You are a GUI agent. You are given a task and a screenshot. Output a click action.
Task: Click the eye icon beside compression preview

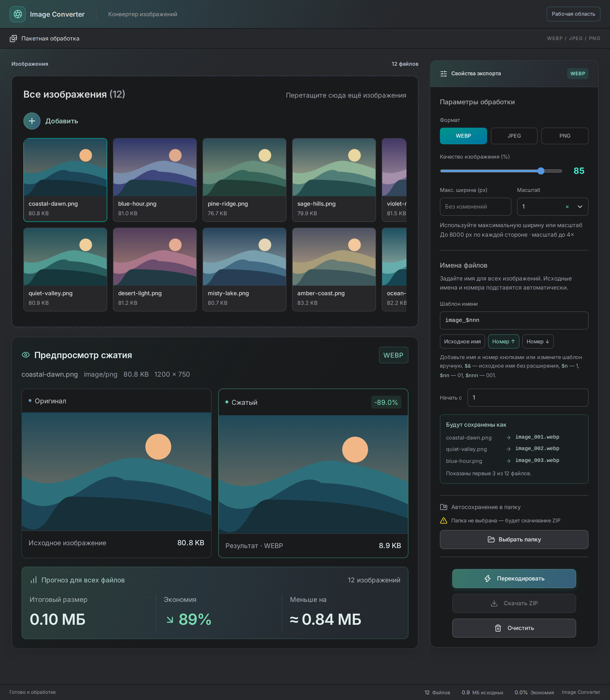25,355
